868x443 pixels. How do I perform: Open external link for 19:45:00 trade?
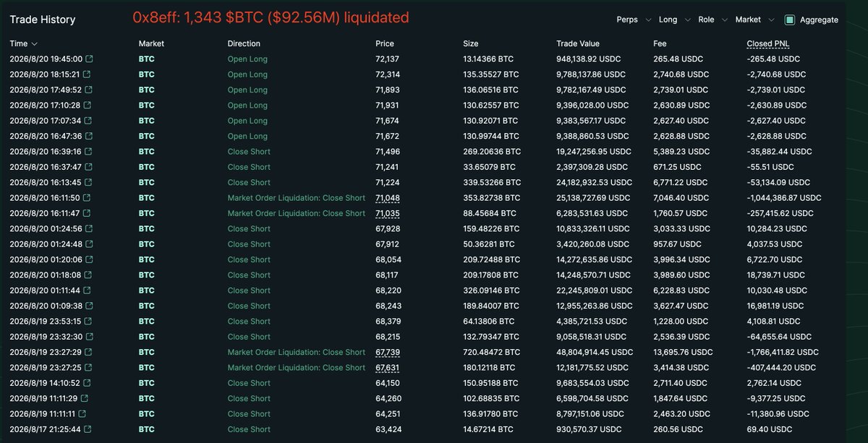tap(90, 59)
